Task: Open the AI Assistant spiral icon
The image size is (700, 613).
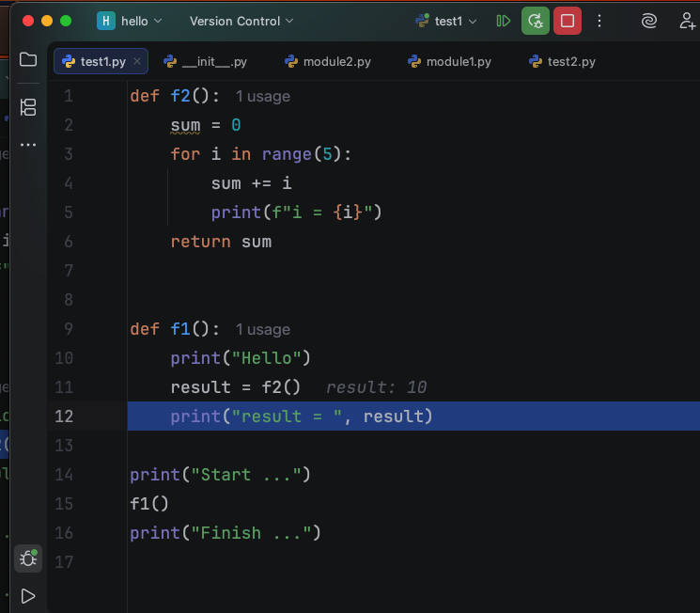Action: click(x=649, y=21)
